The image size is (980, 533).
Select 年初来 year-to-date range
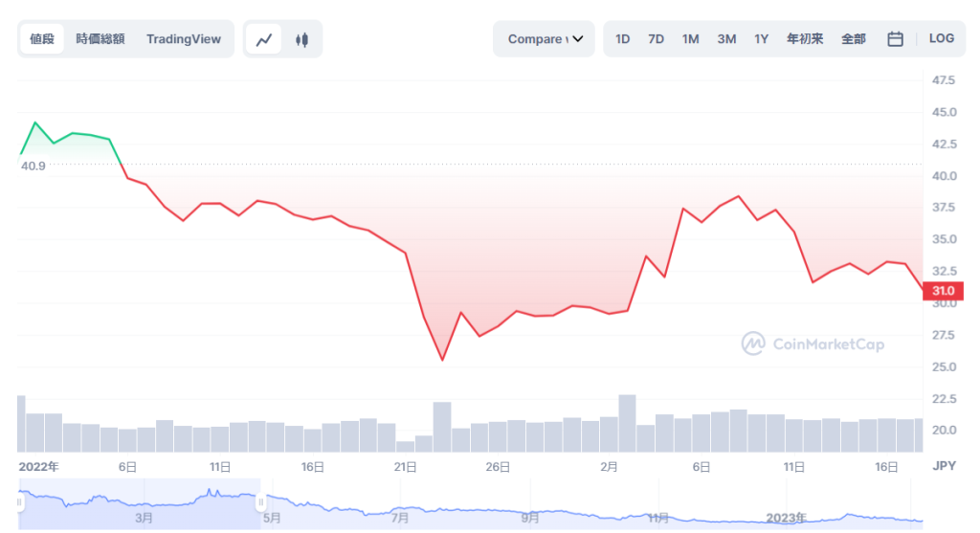(x=804, y=39)
